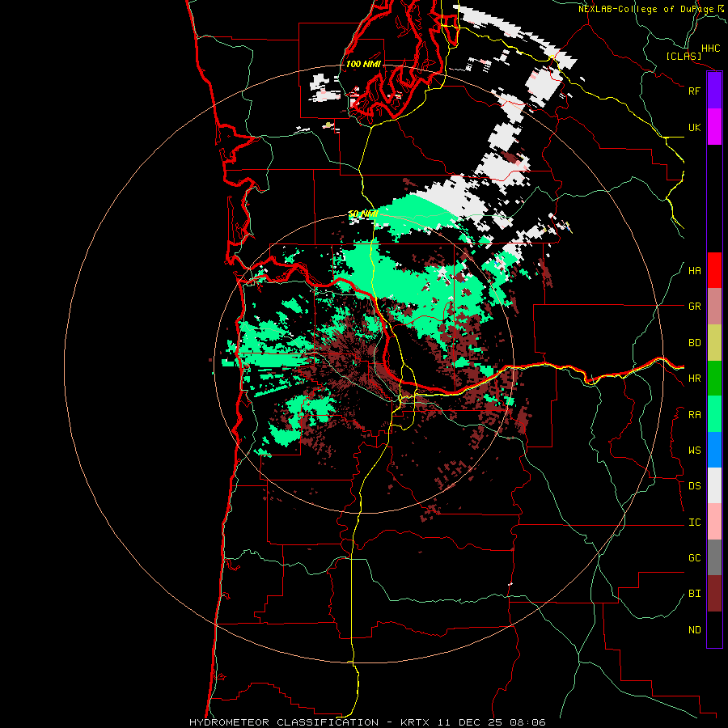The width and height of the screenshot is (728, 728).
Task: Click the 100 NMI range ring label
Action: (x=363, y=64)
